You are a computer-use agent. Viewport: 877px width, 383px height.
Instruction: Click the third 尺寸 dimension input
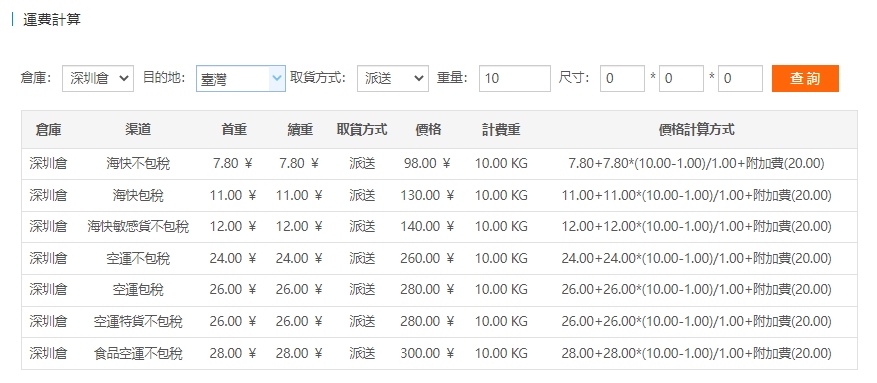pyautogui.click(x=741, y=78)
